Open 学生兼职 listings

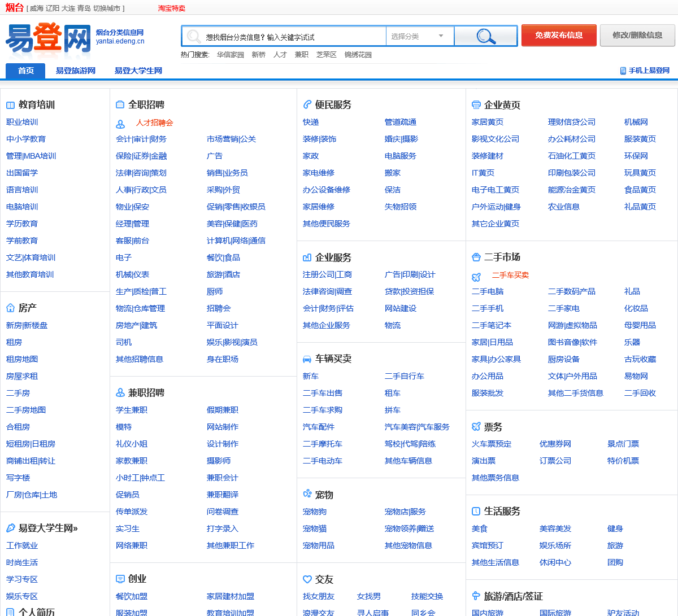click(x=132, y=410)
